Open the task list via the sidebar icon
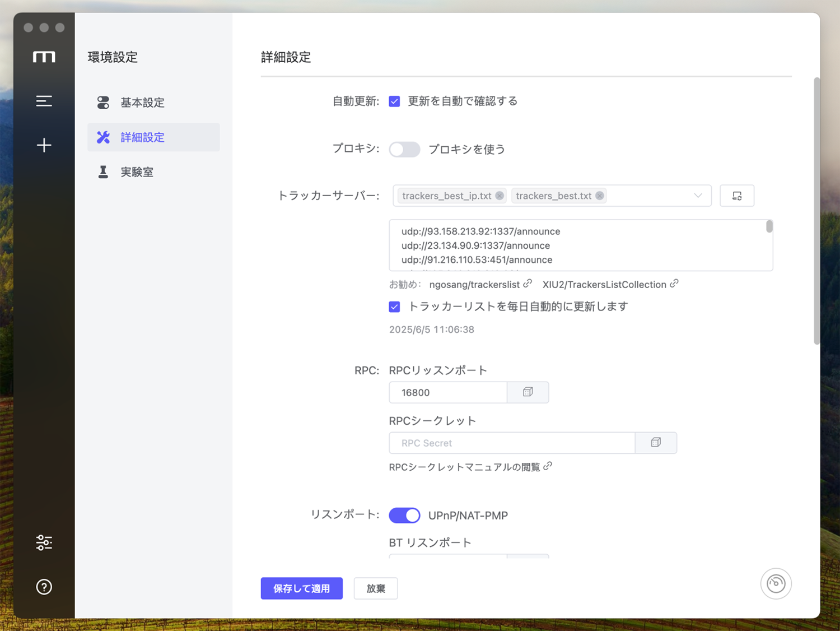 tap(44, 101)
